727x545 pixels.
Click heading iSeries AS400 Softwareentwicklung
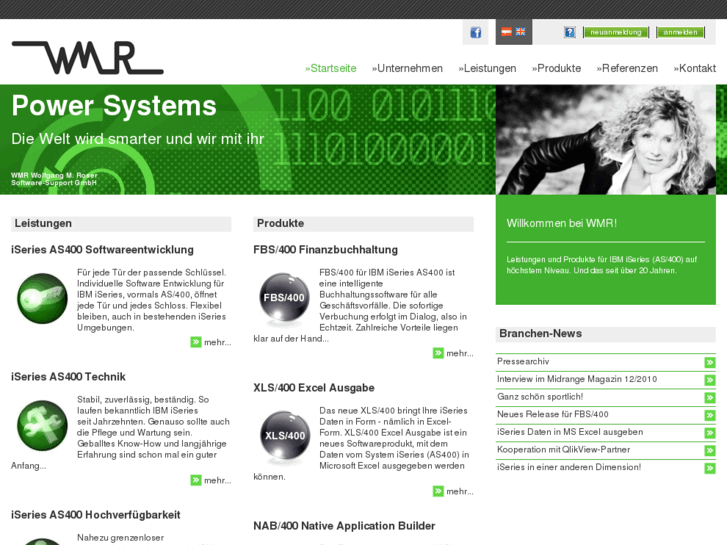(102, 250)
